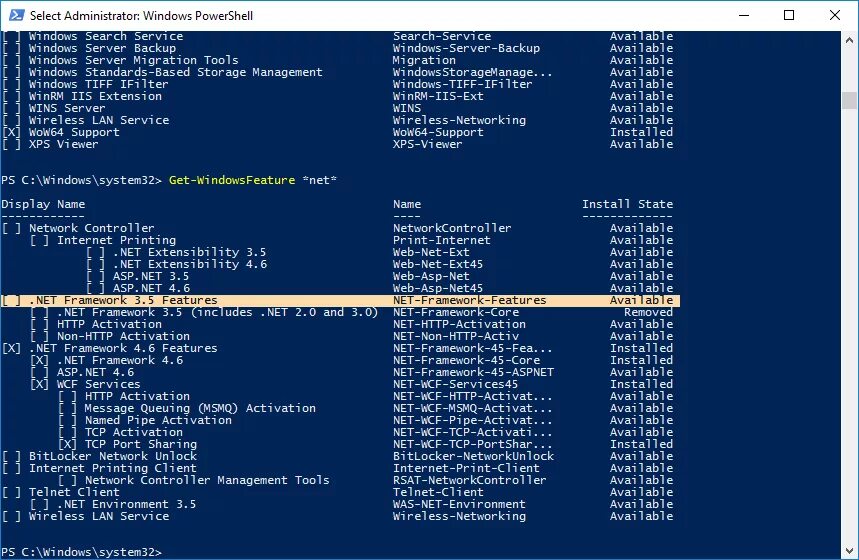Click the [X] mark beside TCP Port Sharing
Screen dimensions: 859x560
coord(67,444)
